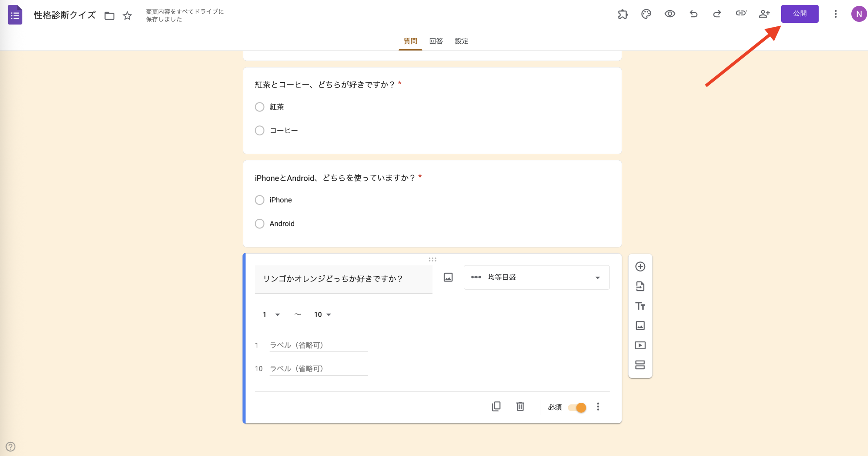The height and width of the screenshot is (456, 868).
Task: Click the 公開 publish button
Action: (800, 14)
